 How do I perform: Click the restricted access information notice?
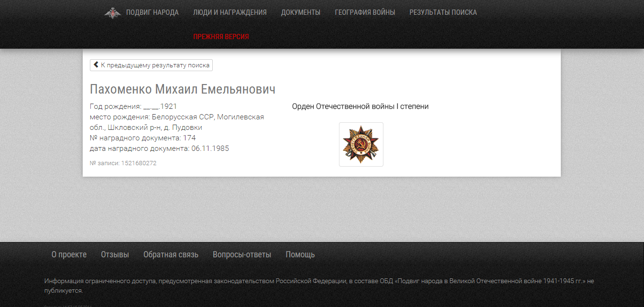pos(319,286)
